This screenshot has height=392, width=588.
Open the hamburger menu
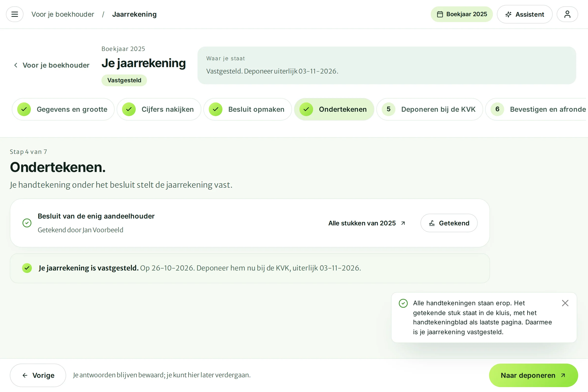14,14
